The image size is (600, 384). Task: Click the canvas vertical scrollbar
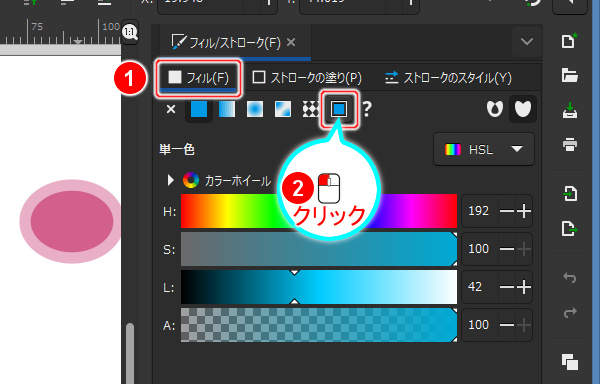[x=130, y=354]
